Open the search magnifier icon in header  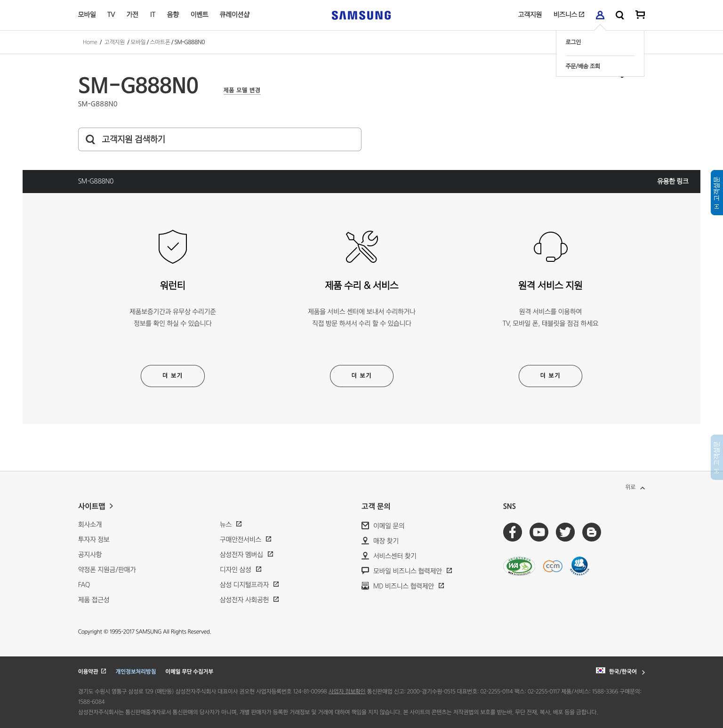click(620, 15)
